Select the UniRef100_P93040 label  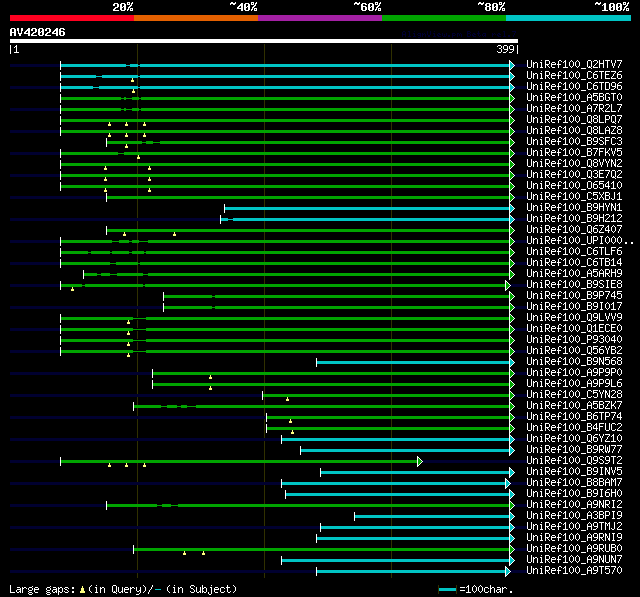[574, 340]
